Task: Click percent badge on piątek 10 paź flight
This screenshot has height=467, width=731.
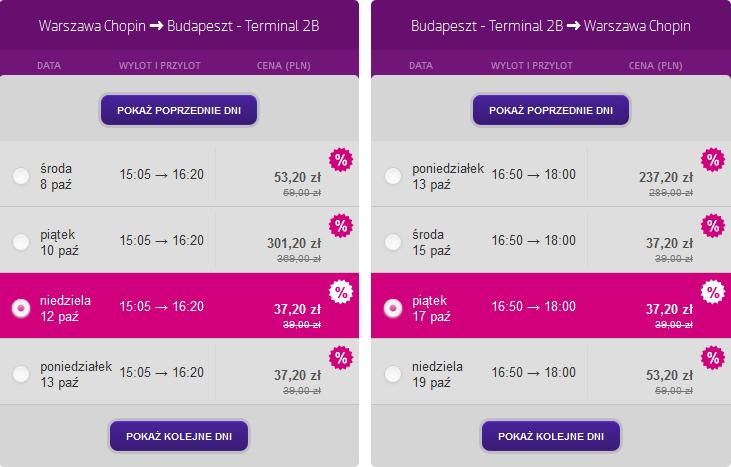Action: 341,226
